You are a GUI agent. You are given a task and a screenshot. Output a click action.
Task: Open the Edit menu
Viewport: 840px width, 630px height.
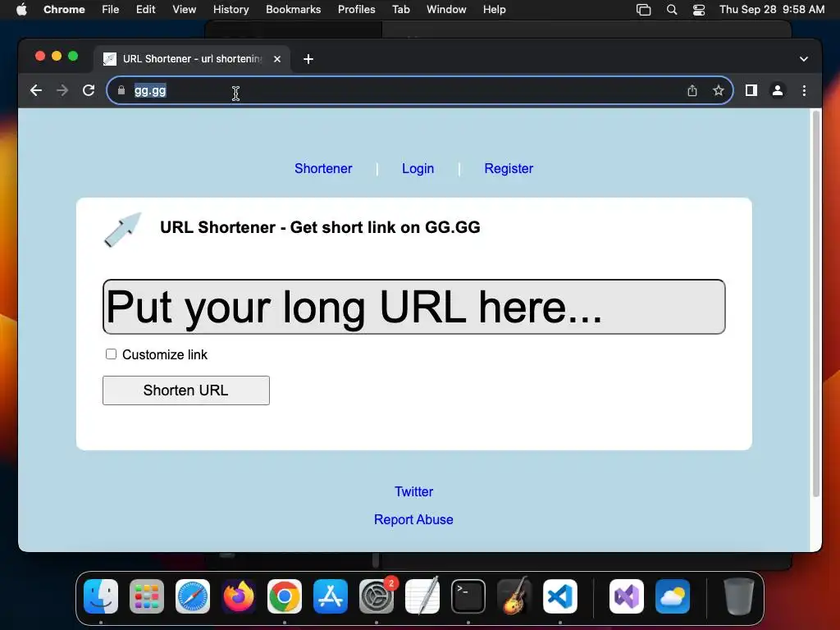[145, 10]
